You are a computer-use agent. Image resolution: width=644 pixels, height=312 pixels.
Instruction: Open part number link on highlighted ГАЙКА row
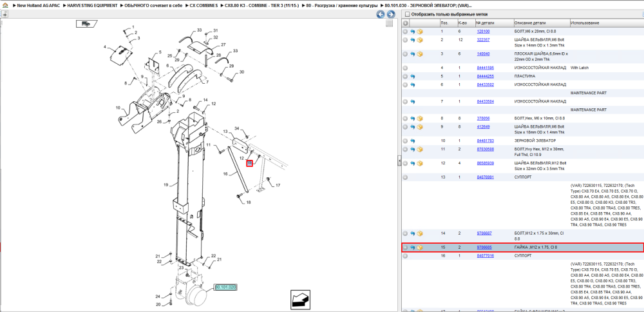coord(484,248)
